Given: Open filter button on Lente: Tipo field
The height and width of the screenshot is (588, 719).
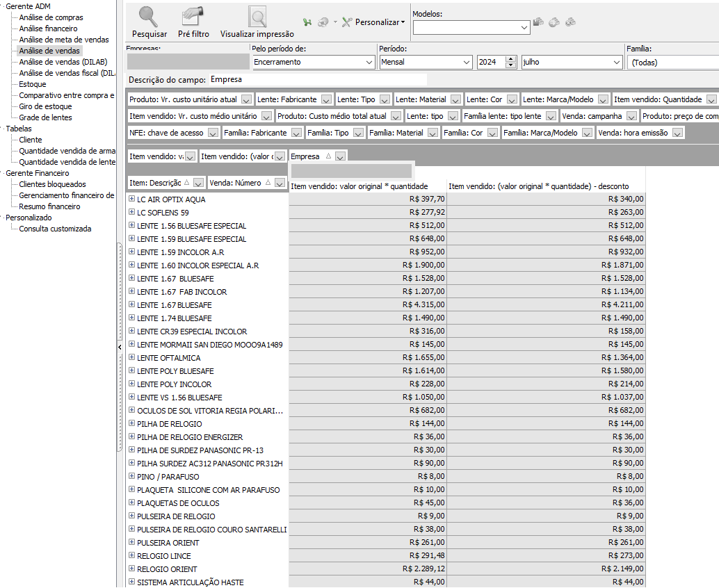Looking at the screenshot, I should 385,99.
